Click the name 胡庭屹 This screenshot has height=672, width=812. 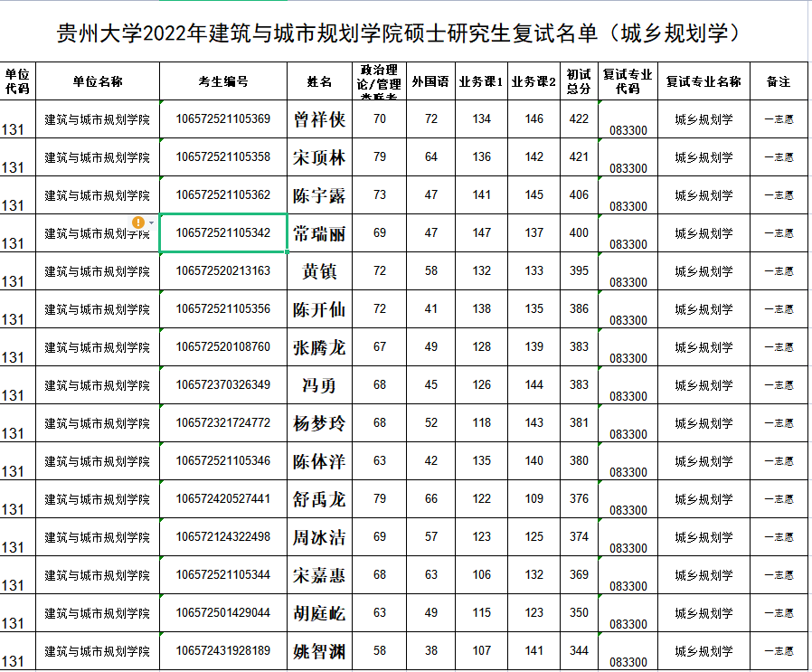point(319,613)
